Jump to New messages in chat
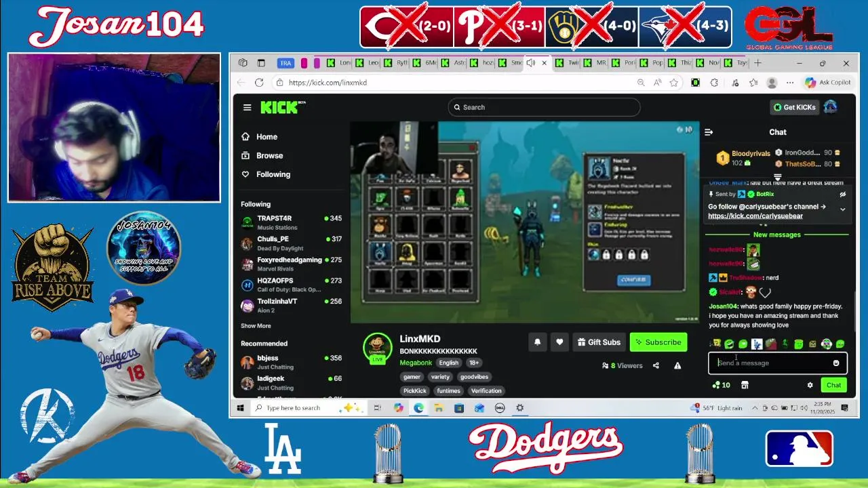 776,235
